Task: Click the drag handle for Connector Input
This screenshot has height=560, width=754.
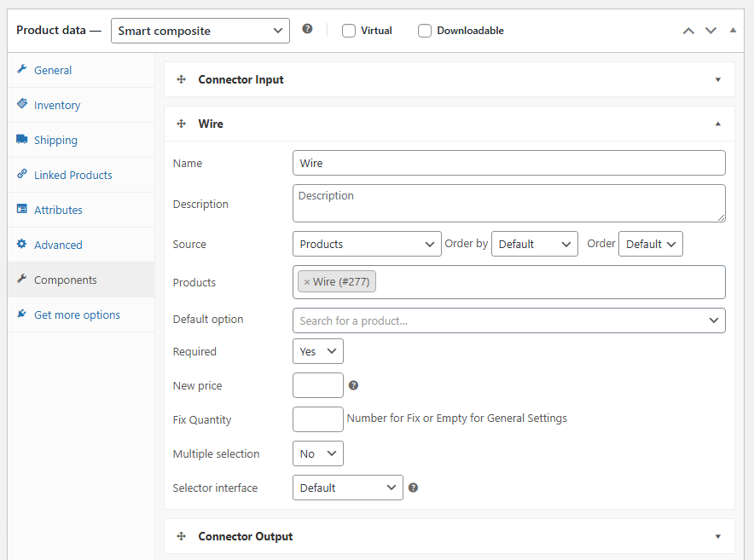Action: (181, 79)
